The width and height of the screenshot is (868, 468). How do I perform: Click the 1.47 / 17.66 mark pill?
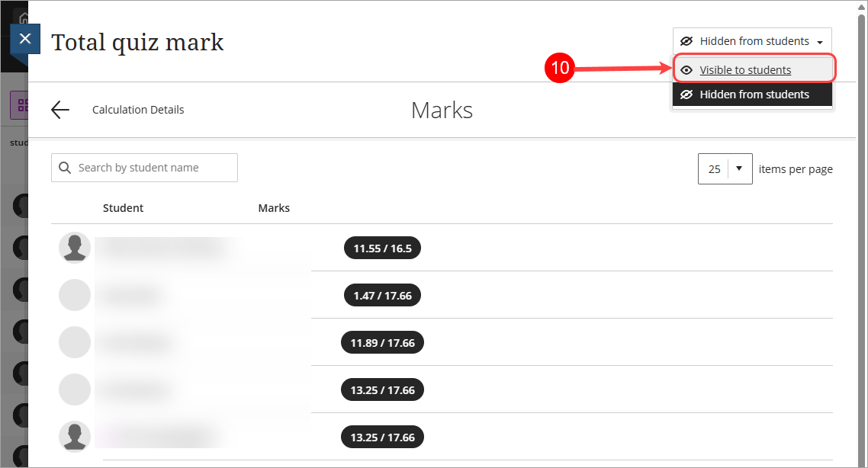[383, 296]
